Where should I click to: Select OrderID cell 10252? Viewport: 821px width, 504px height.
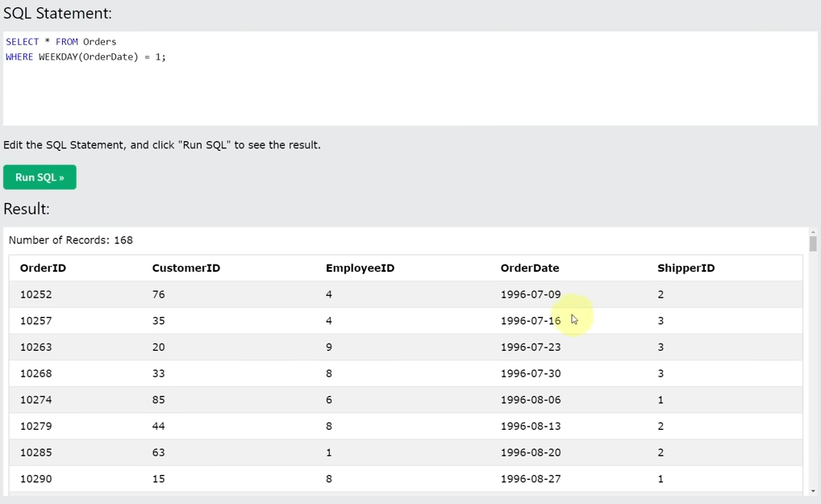(x=36, y=294)
